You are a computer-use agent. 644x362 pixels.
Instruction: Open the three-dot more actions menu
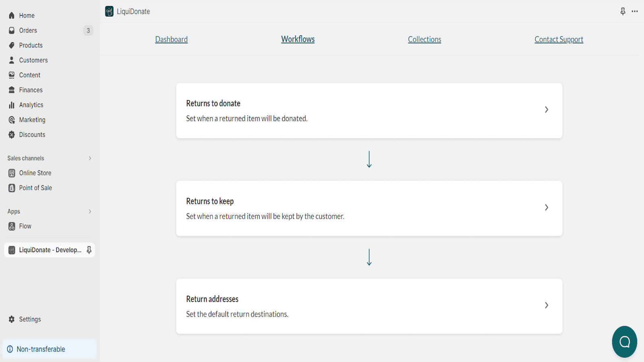coord(635,11)
